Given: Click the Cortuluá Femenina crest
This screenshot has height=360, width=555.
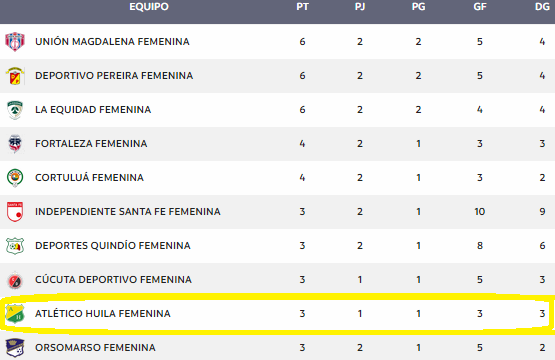Looking at the screenshot, I should (x=15, y=178).
